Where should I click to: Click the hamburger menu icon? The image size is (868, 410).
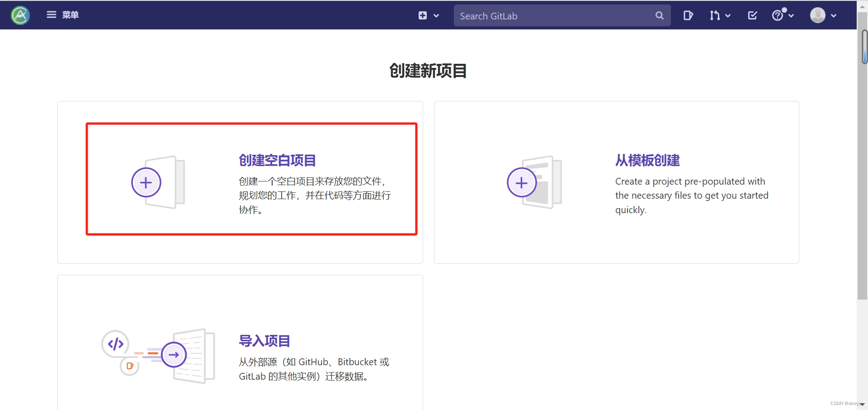51,15
